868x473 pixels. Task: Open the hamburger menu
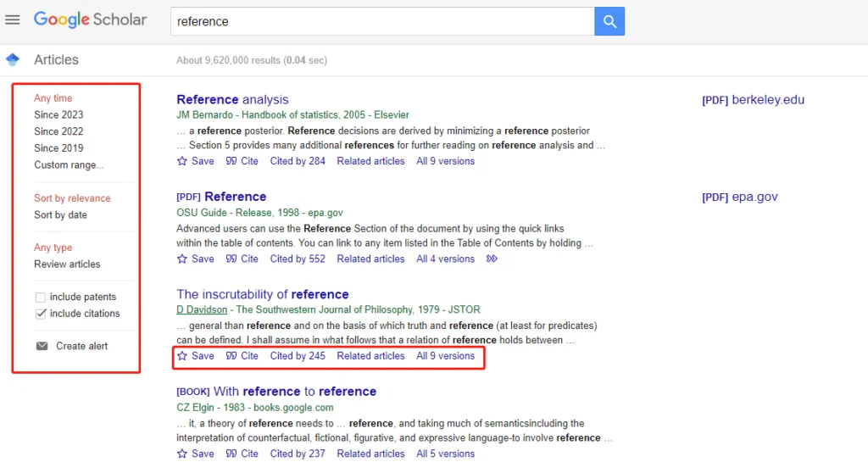pyautogui.click(x=12, y=20)
